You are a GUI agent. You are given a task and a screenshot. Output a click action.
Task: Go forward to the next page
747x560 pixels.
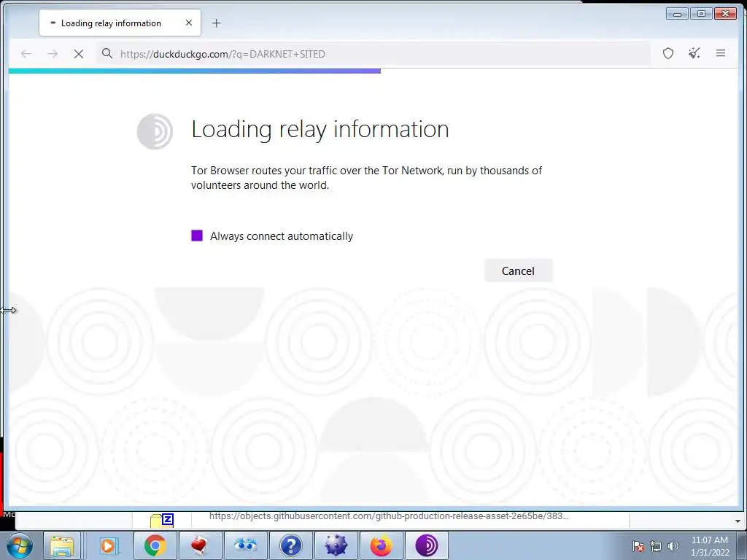(x=53, y=54)
